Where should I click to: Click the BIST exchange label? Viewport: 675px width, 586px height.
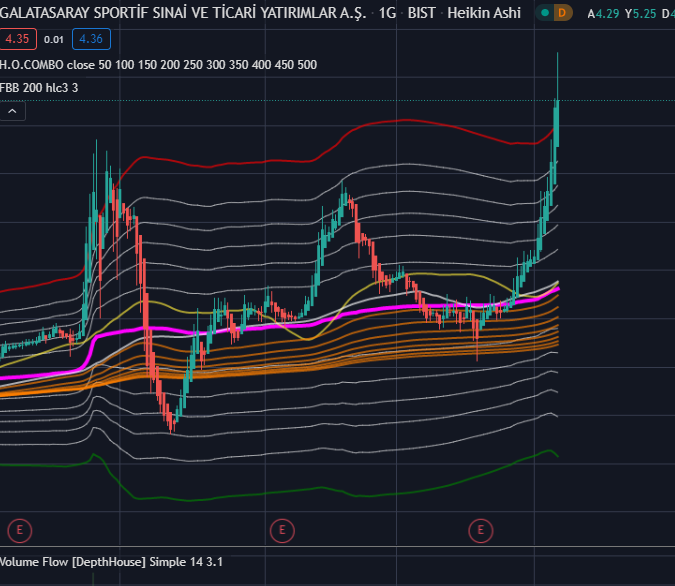[421, 13]
